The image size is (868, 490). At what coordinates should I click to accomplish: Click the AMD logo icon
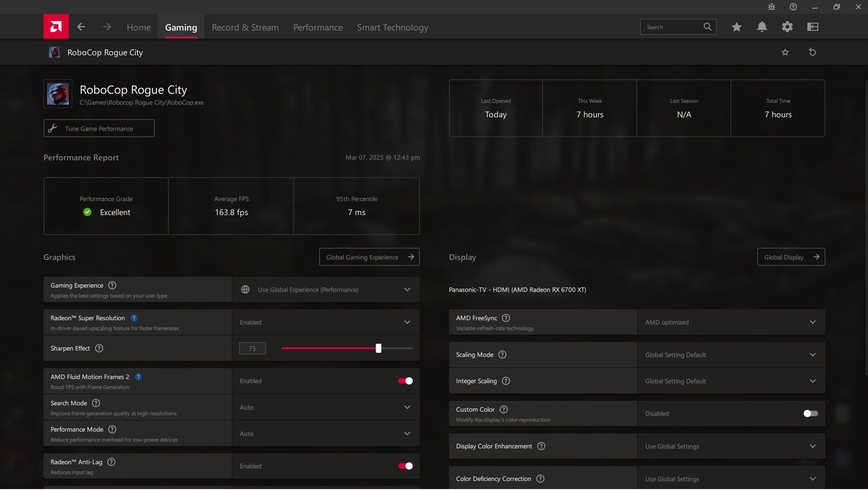point(56,27)
